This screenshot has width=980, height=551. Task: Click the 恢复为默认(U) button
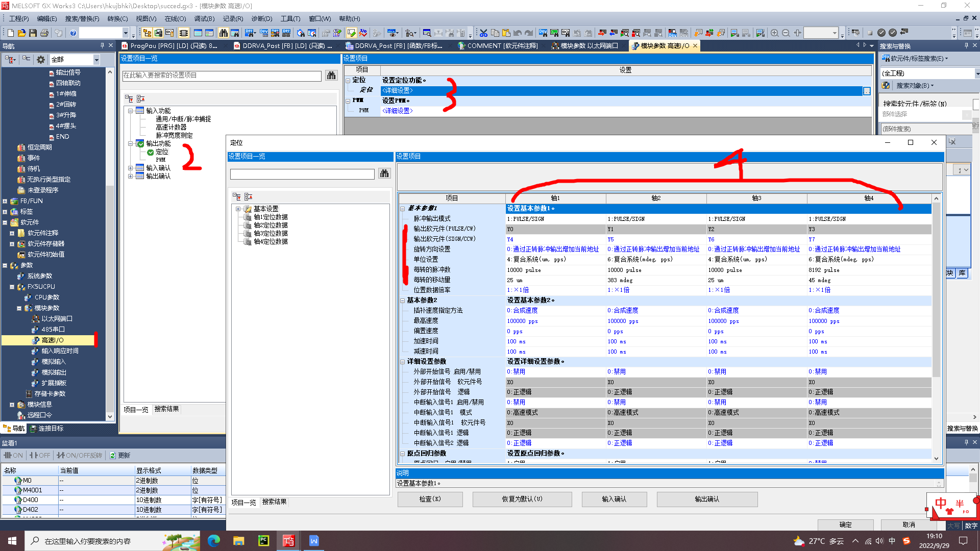[x=522, y=499]
